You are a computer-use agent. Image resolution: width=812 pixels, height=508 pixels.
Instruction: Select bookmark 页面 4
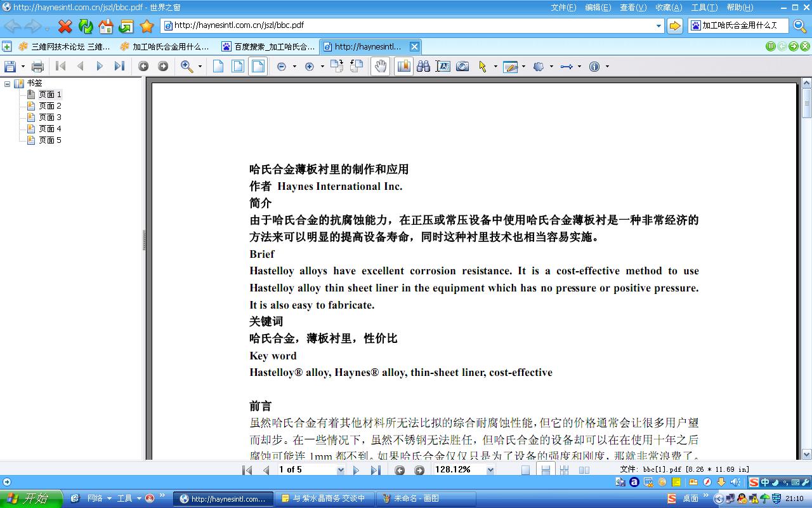click(x=50, y=128)
